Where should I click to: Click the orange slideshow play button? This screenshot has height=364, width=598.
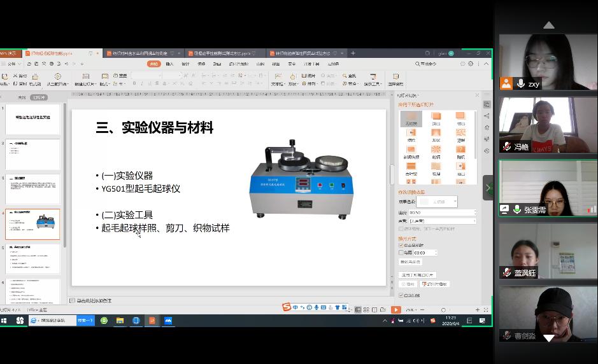pos(396,310)
